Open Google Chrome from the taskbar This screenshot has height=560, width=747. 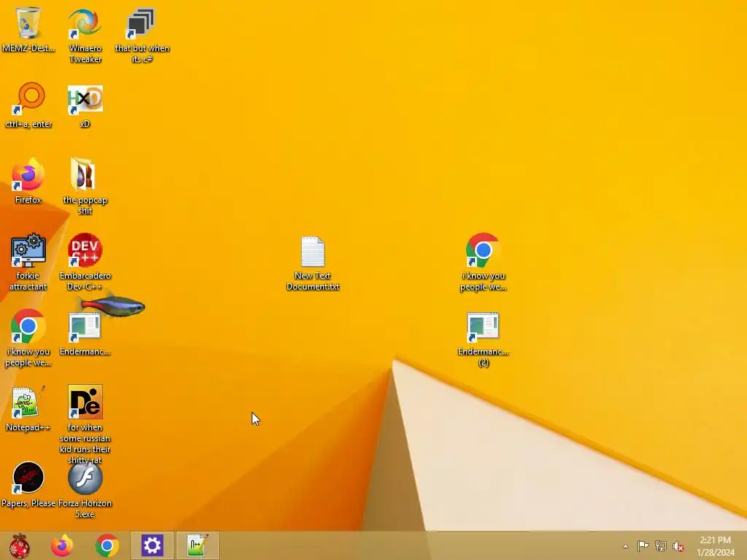coord(107,545)
